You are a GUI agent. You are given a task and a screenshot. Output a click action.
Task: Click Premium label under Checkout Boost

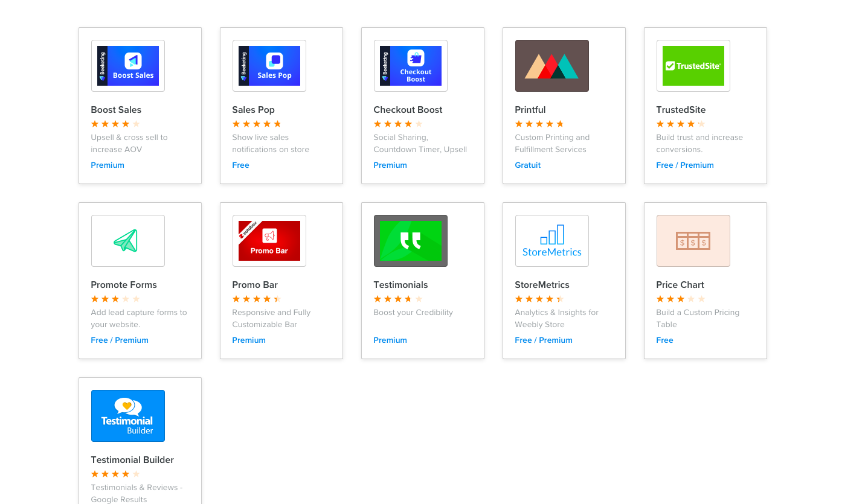(x=390, y=165)
